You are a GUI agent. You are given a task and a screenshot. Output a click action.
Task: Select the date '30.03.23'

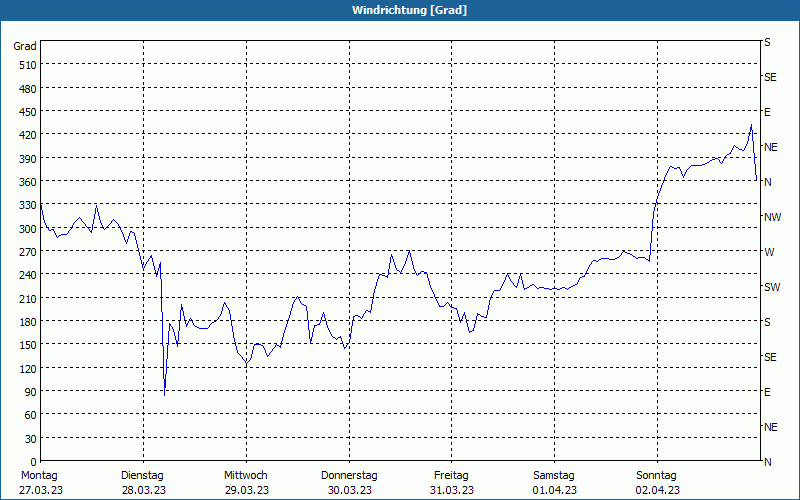[x=349, y=491]
